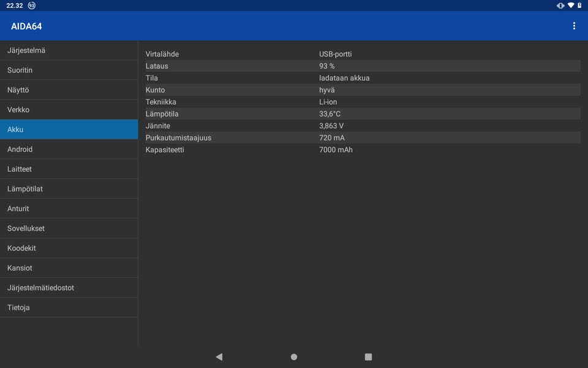Screen dimensions: 588x368
Task: Tap the hyvä condition value
Action: (x=327, y=90)
